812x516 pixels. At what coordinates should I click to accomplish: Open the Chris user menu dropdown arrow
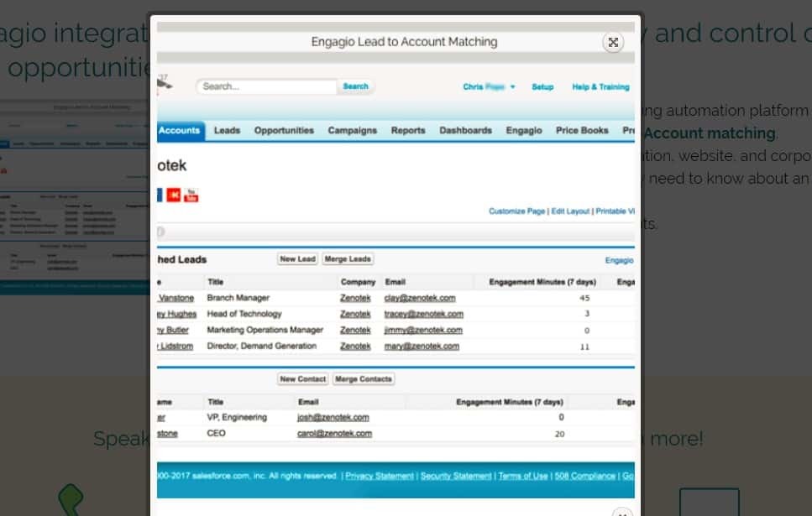coord(512,86)
